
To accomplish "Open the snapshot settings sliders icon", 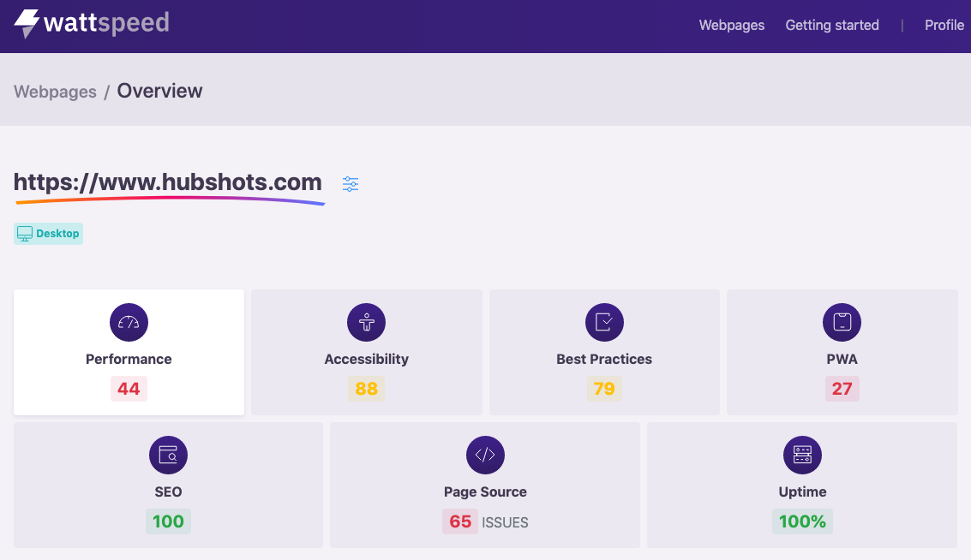I will pyautogui.click(x=350, y=183).
